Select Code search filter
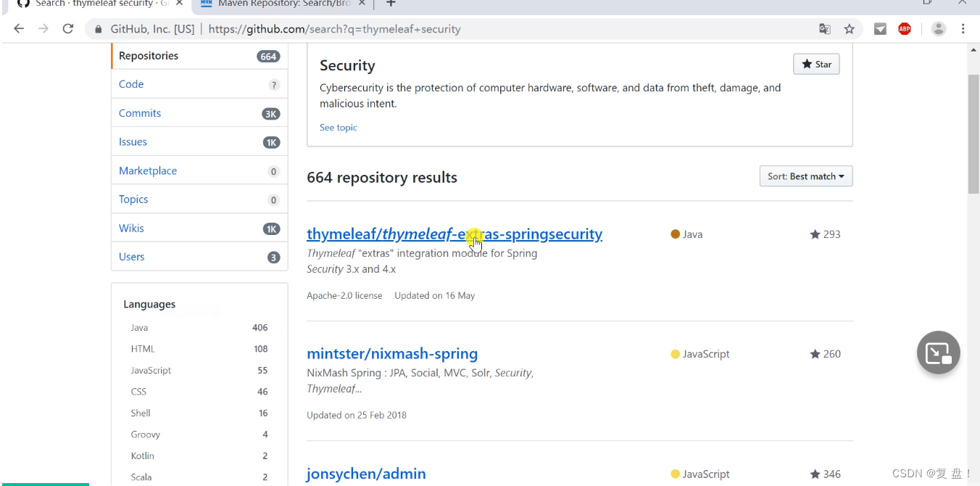 pyautogui.click(x=199, y=84)
